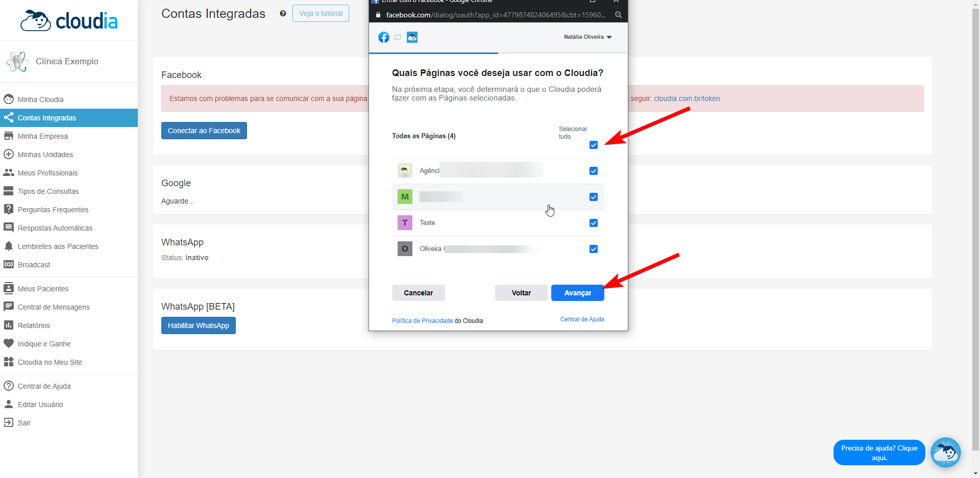Click the Facebook logo icon in dialog header
The image size is (980, 478).
coord(384,37)
